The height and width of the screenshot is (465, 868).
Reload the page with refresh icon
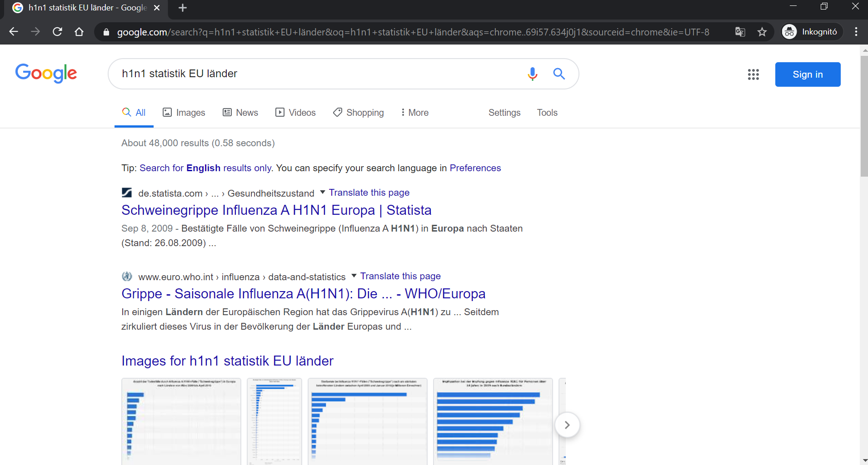tap(57, 32)
